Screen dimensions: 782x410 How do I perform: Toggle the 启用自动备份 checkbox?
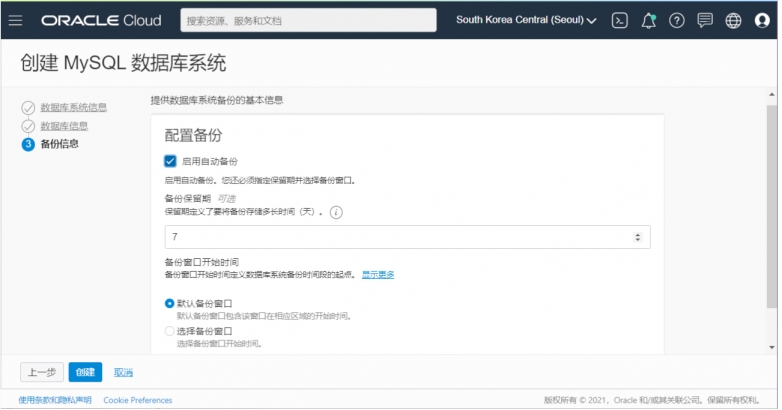coord(170,161)
